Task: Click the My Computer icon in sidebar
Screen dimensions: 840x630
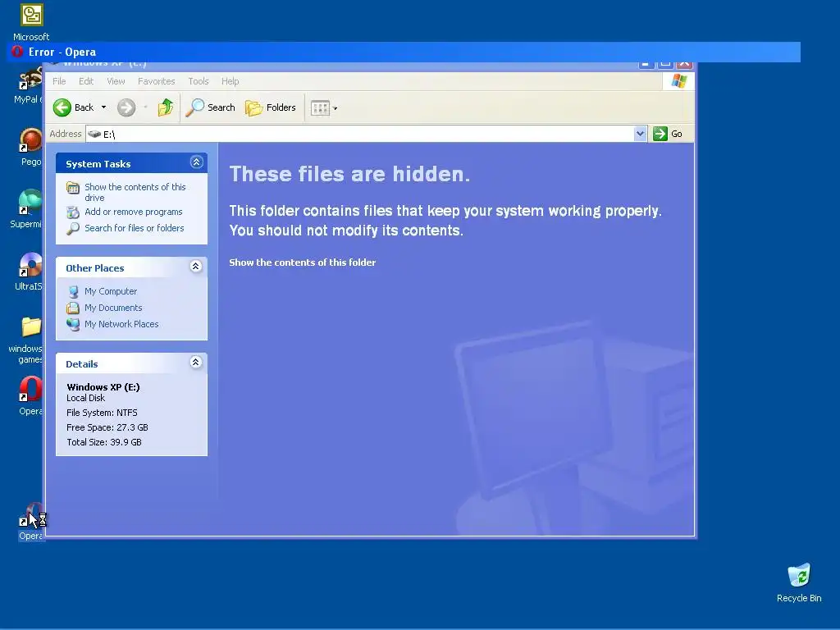Action: 73,292
